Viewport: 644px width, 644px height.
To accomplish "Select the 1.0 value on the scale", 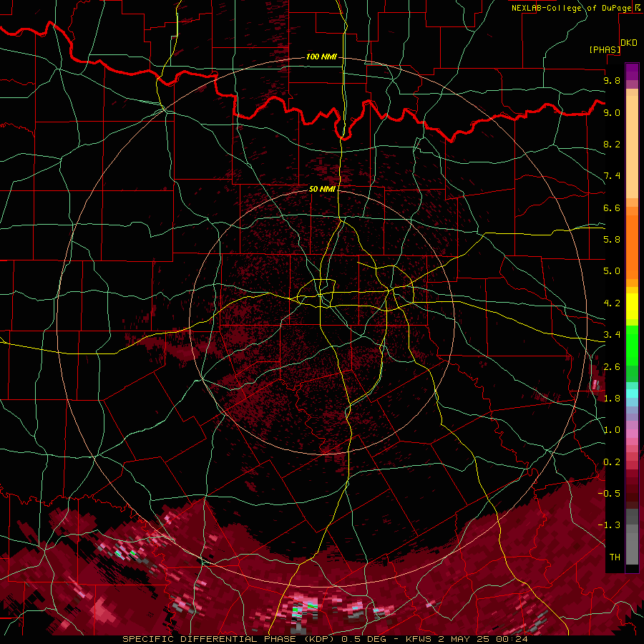I will (x=612, y=430).
